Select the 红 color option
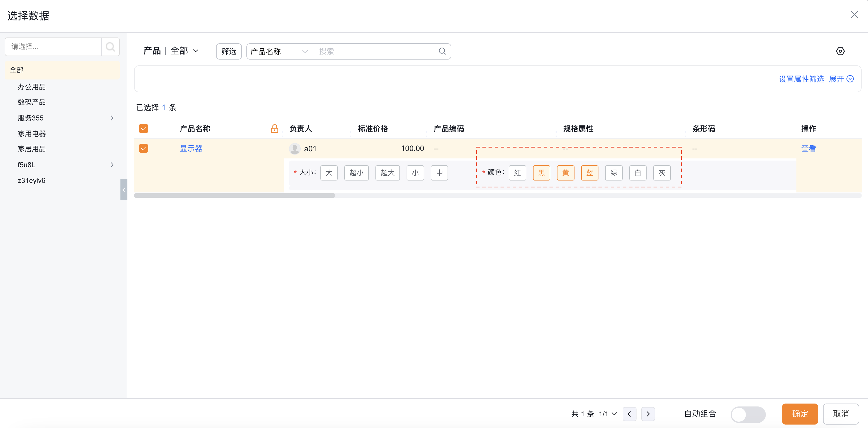 click(x=517, y=173)
